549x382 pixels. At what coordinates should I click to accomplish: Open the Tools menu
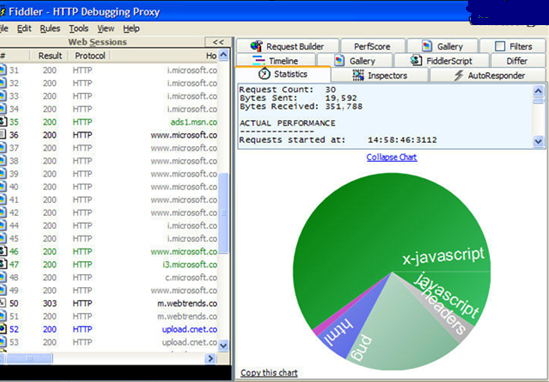[78, 29]
